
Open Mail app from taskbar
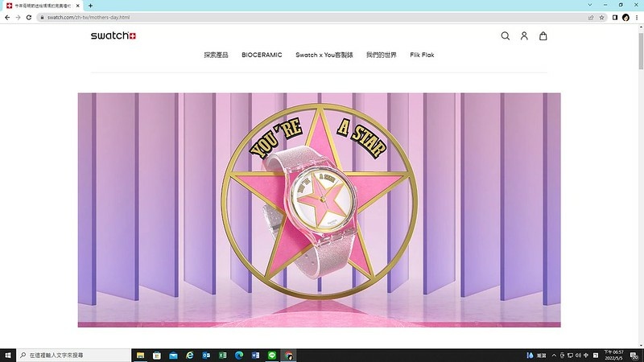173,355
